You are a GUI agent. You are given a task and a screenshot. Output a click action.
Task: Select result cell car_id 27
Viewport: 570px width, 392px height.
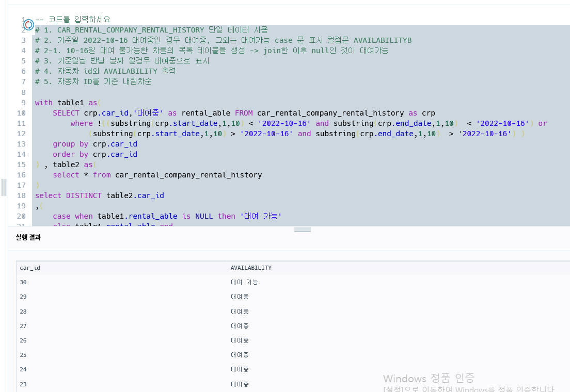23,326
